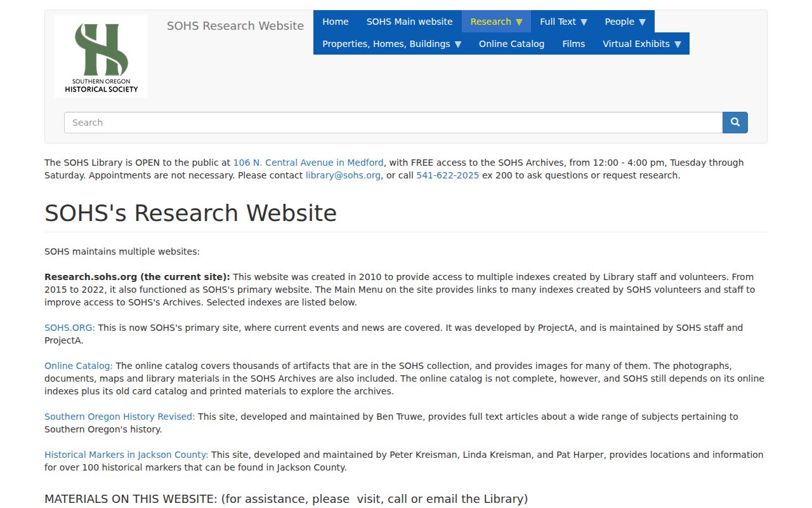Open Properties, Homes, Buildings dropdown
Image resolution: width=812 pixels, height=508 pixels.
[x=391, y=44]
